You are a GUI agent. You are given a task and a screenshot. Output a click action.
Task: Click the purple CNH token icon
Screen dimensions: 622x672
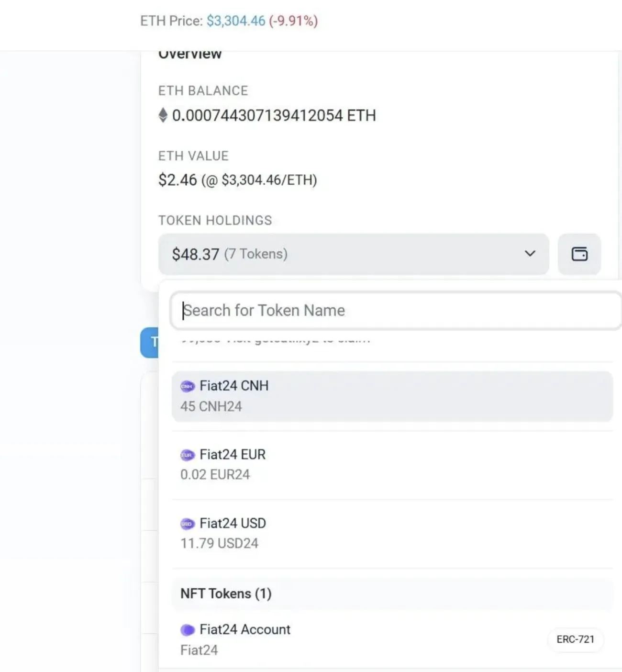187,386
